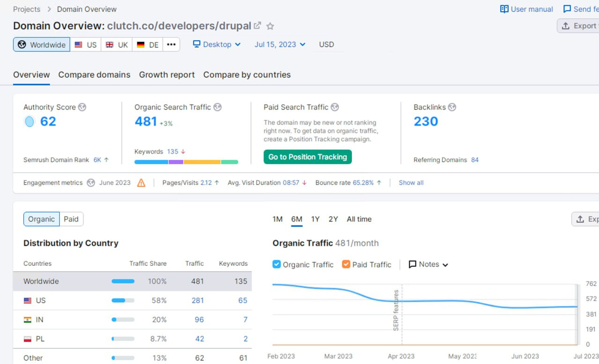The image size is (599, 364).
Task: Click the Keywords distribution color bar
Action: coord(186,162)
